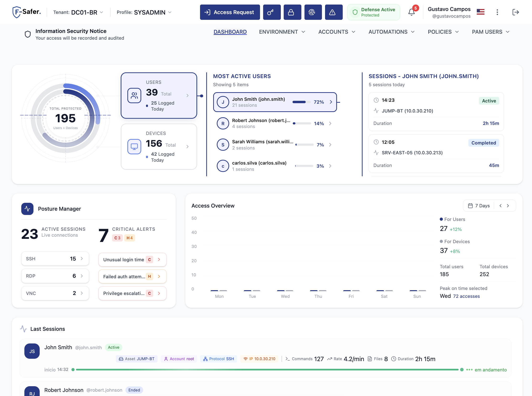
Task: Open the vertical three-dot menu
Action: click(x=497, y=12)
